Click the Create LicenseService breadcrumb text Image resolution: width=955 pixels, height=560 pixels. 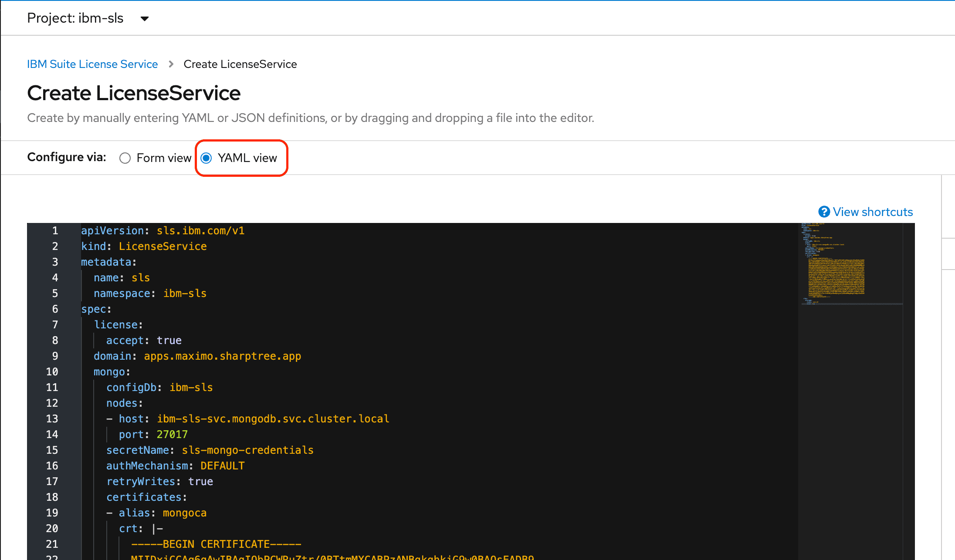click(x=240, y=64)
